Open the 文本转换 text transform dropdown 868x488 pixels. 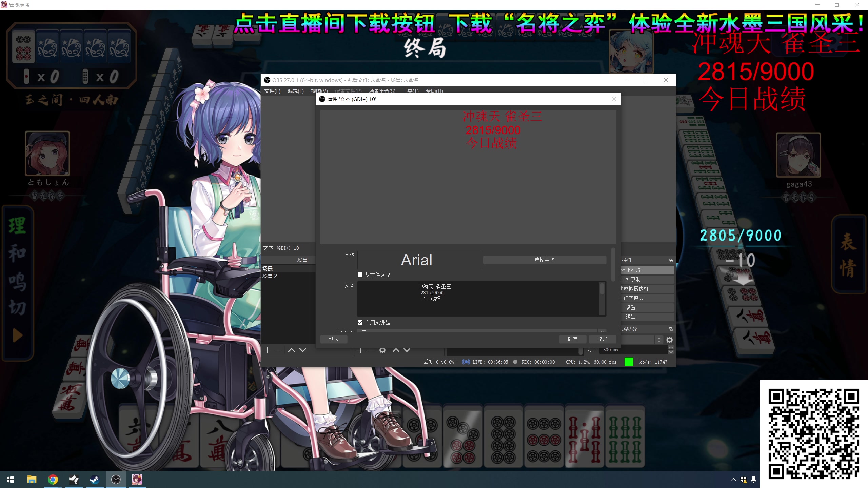(482, 331)
